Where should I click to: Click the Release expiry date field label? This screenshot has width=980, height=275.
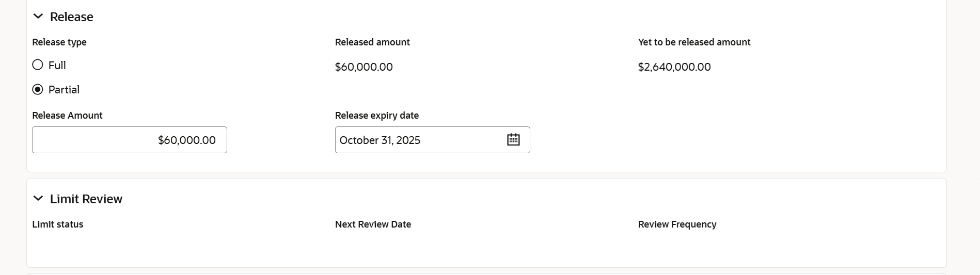(377, 116)
